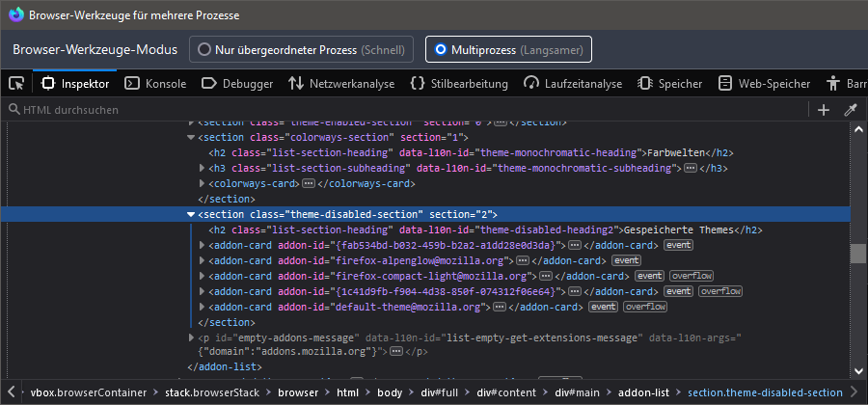The height and width of the screenshot is (405, 868).
Task: Open the Web-Speicher panel
Action: pos(764,84)
